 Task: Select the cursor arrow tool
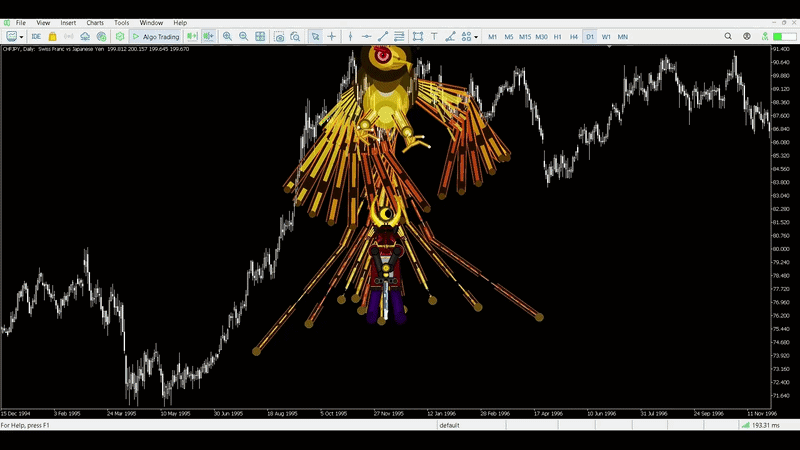click(x=315, y=37)
